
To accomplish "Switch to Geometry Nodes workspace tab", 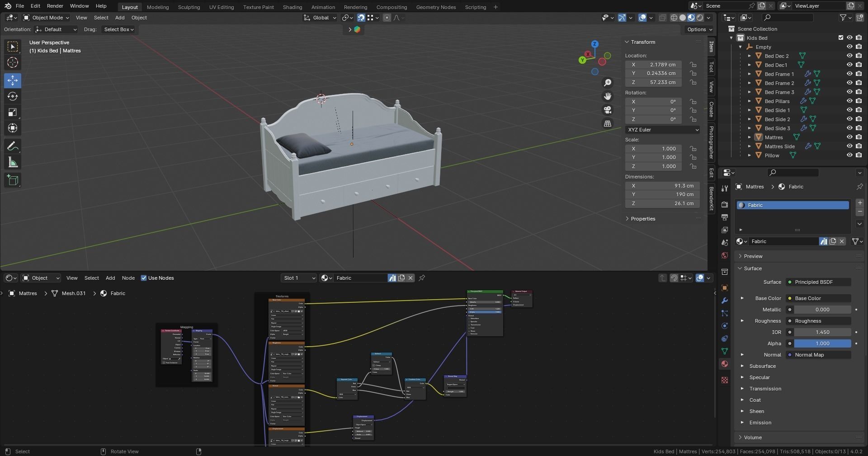I will pos(436,7).
